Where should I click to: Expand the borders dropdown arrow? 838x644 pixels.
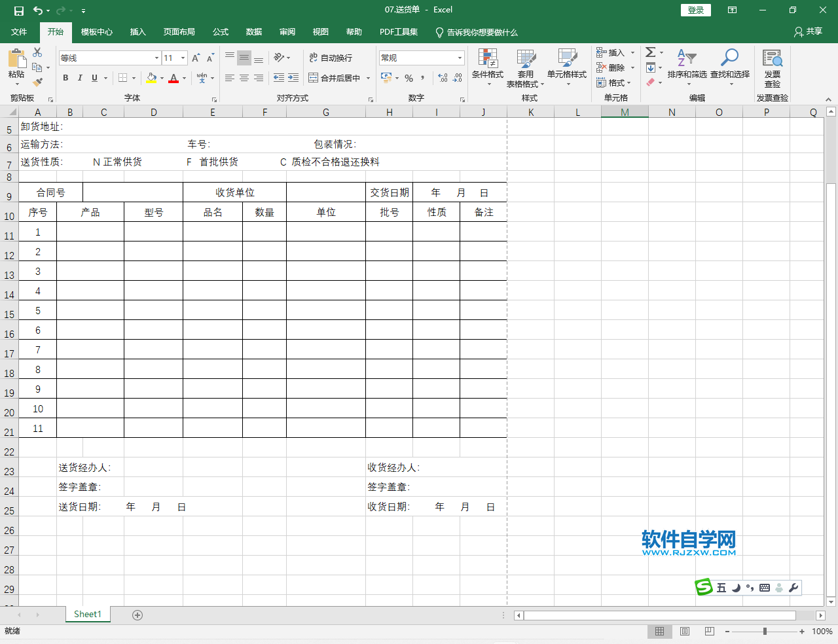(x=134, y=78)
